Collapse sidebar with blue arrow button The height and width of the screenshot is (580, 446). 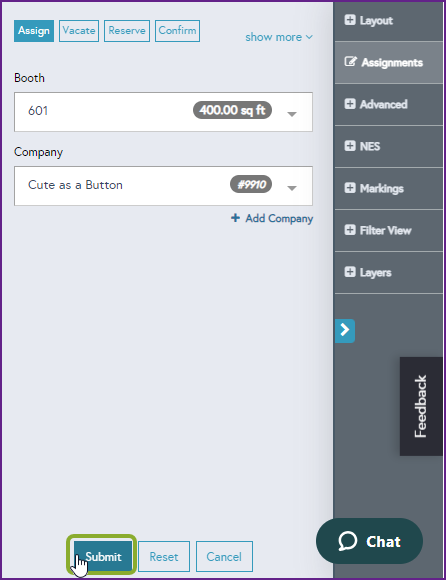[345, 331]
